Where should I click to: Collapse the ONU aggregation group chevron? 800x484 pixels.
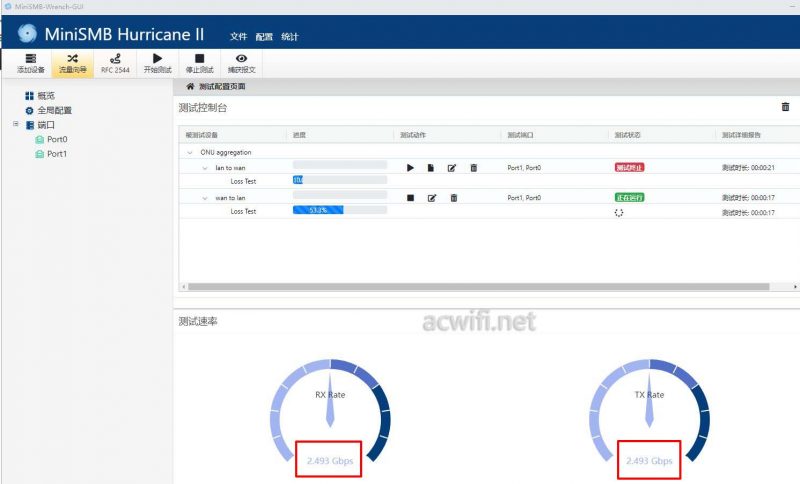click(190, 152)
